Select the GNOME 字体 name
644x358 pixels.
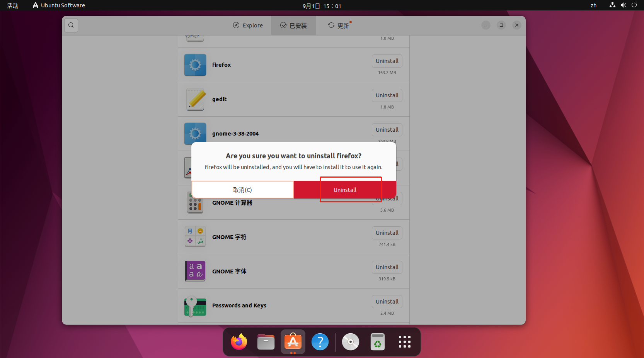pos(229,271)
